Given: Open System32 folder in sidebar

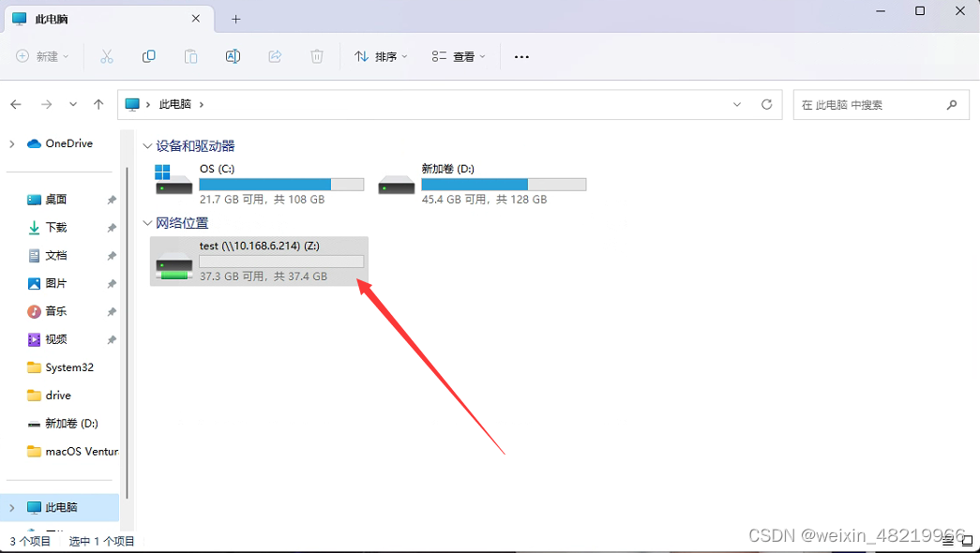Looking at the screenshot, I should (61, 367).
